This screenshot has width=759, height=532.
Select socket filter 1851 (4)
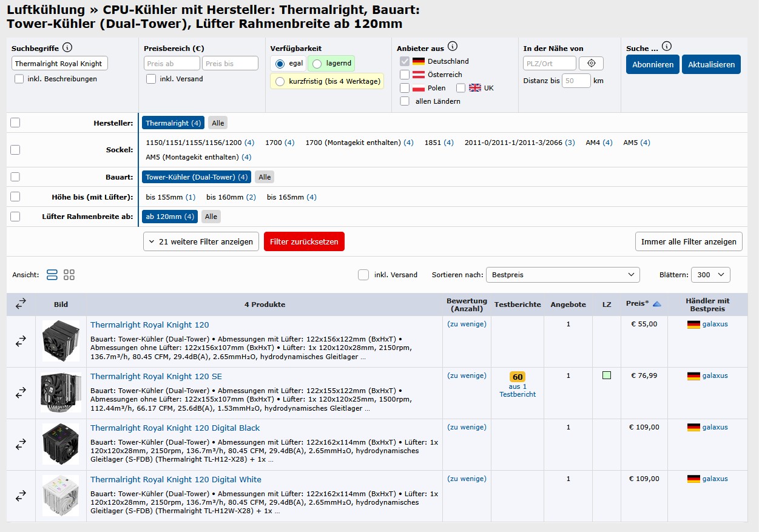point(439,143)
